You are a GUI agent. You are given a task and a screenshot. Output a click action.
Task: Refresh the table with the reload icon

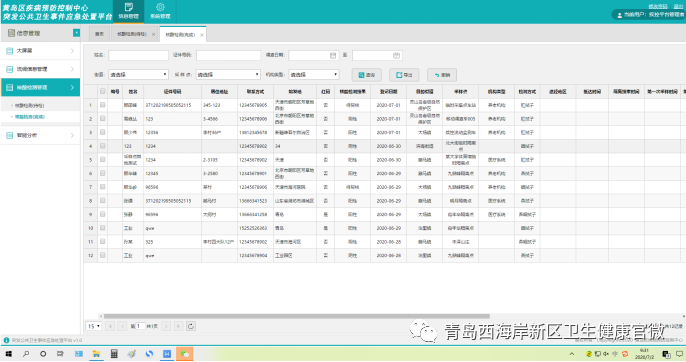(x=191, y=326)
